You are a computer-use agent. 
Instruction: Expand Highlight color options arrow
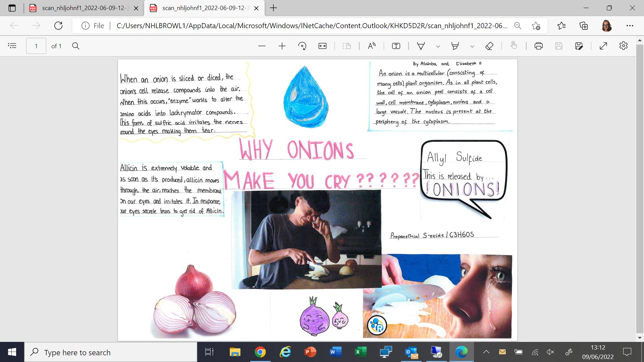point(472,46)
